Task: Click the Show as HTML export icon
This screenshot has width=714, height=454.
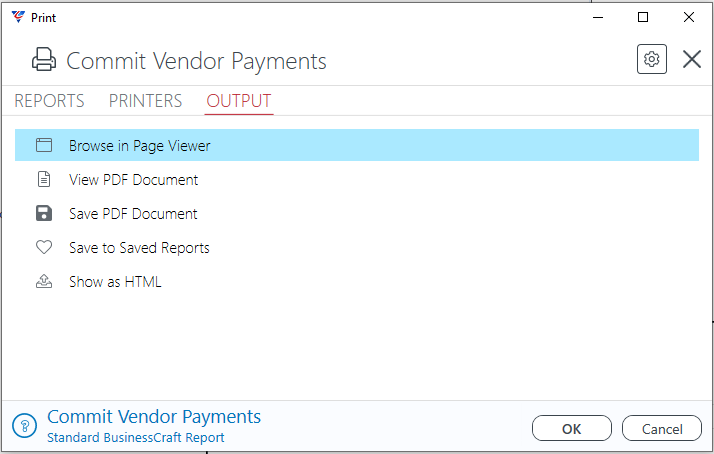Action: (44, 281)
